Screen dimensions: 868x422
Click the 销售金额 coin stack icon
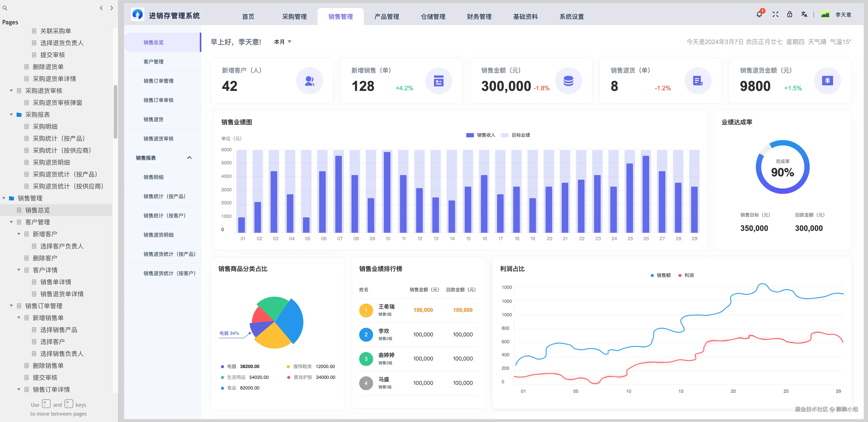click(x=568, y=81)
